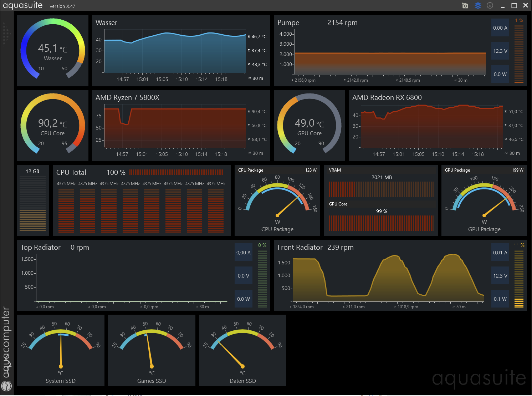Close the aquasuite window
532x396 pixels.
click(526, 5)
